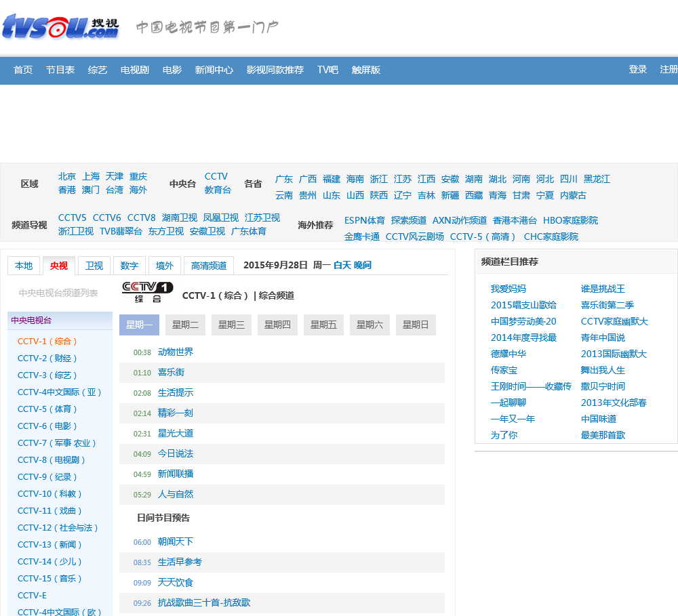Switch to 触屏版 in the nav bar
The width and height of the screenshot is (678, 616).
point(366,70)
